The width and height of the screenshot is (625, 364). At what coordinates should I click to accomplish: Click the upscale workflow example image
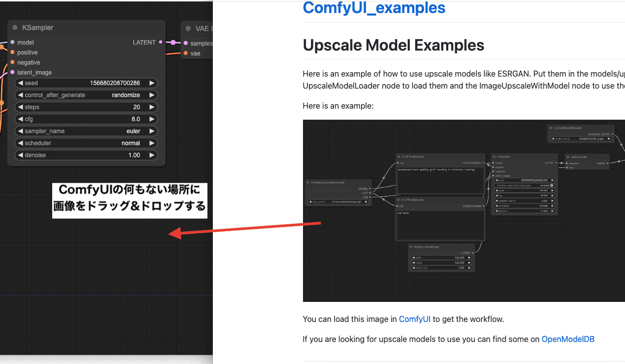coord(463,210)
